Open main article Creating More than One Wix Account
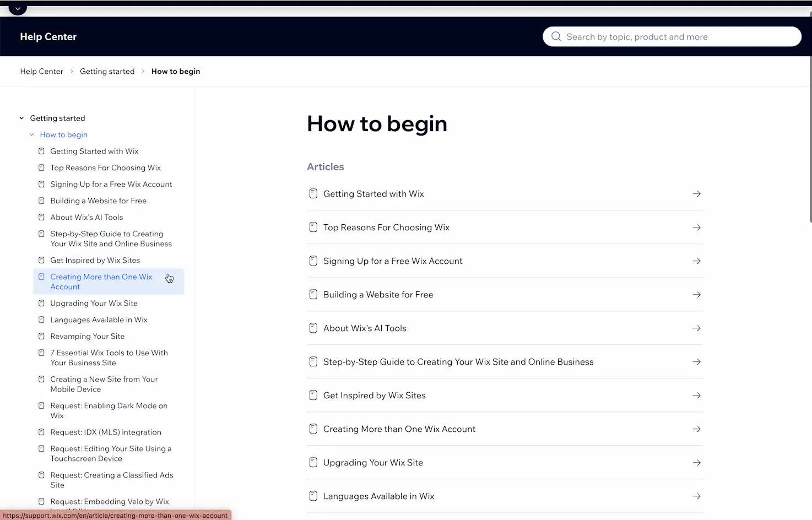This screenshot has height=520, width=812. pyautogui.click(x=505, y=429)
